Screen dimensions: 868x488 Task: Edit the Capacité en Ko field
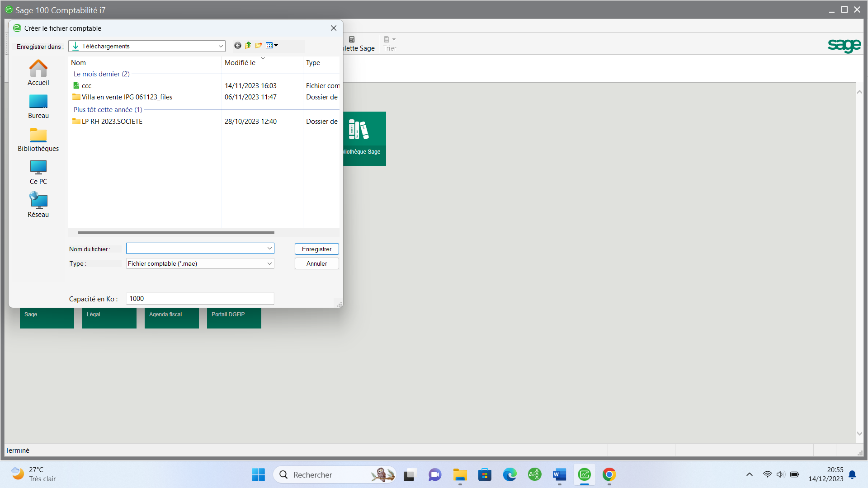point(200,299)
